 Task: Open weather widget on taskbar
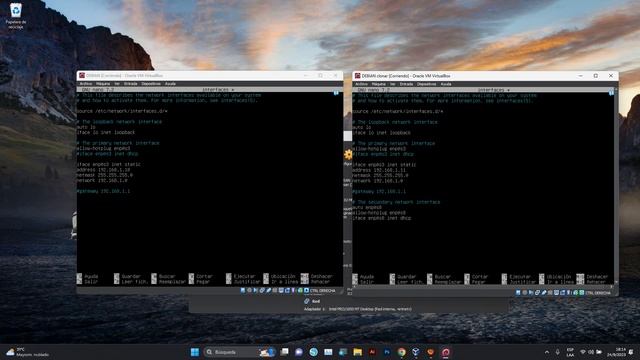tap(27, 352)
